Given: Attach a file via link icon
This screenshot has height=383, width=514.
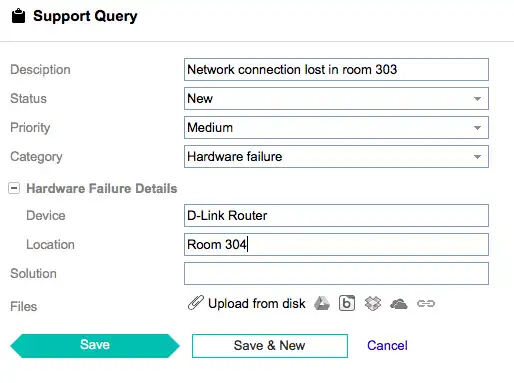Looking at the screenshot, I should point(426,303).
